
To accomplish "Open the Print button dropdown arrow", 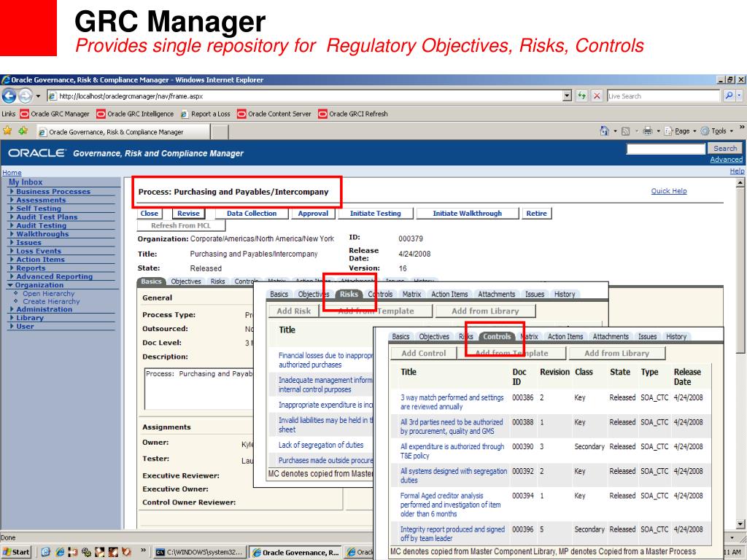I will tap(657, 131).
